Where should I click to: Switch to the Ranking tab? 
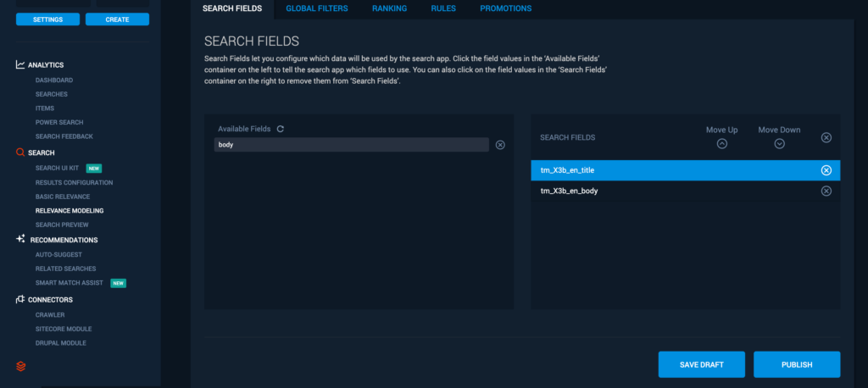pyautogui.click(x=389, y=8)
